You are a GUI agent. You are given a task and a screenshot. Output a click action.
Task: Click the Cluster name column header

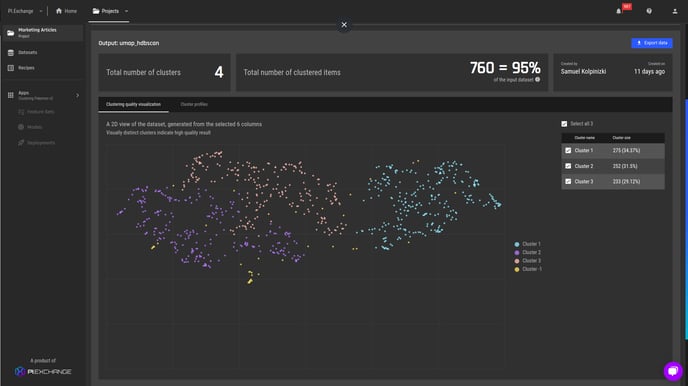click(x=584, y=138)
